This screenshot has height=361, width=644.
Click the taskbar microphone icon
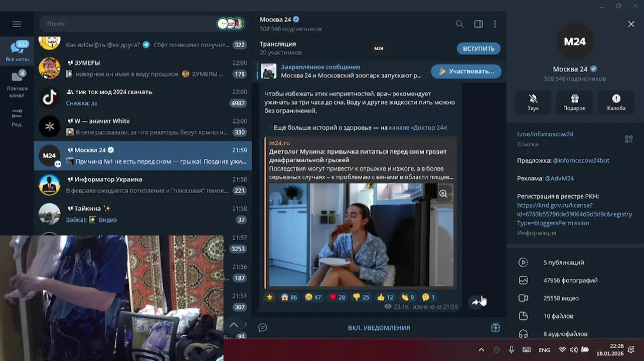(511, 350)
